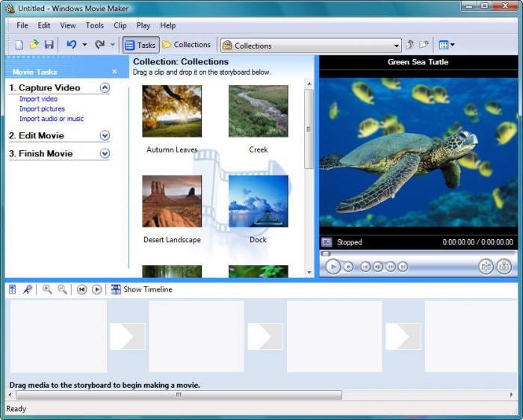
Task: Select the Desert Landscape thumbnail
Action: coord(172,201)
